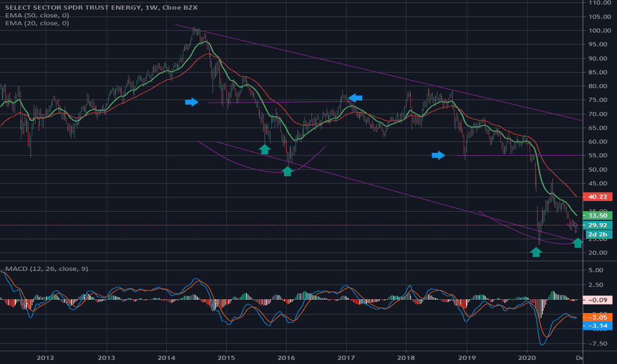Click the 2017 label on time axis
Screen dimensions: 617x364
point(346,357)
